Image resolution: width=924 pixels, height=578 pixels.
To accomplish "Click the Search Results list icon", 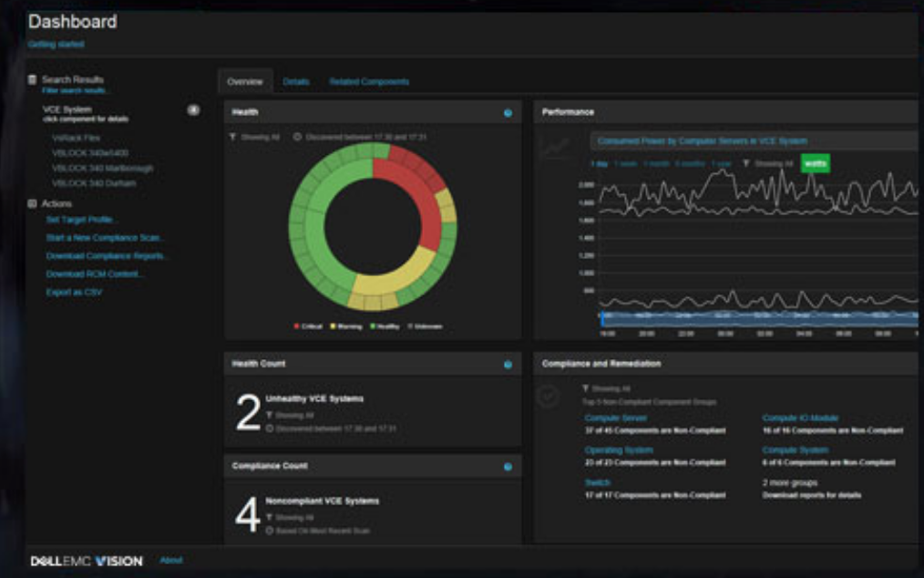I will pos(33,80).
